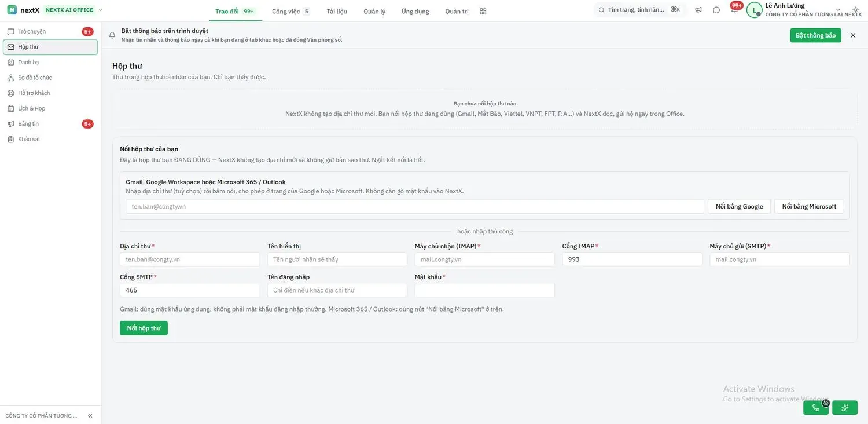This screenshot has height=424, width=868.
Task: Open Bảng tin in the sidebar
Action: click(x=50, y=124)
